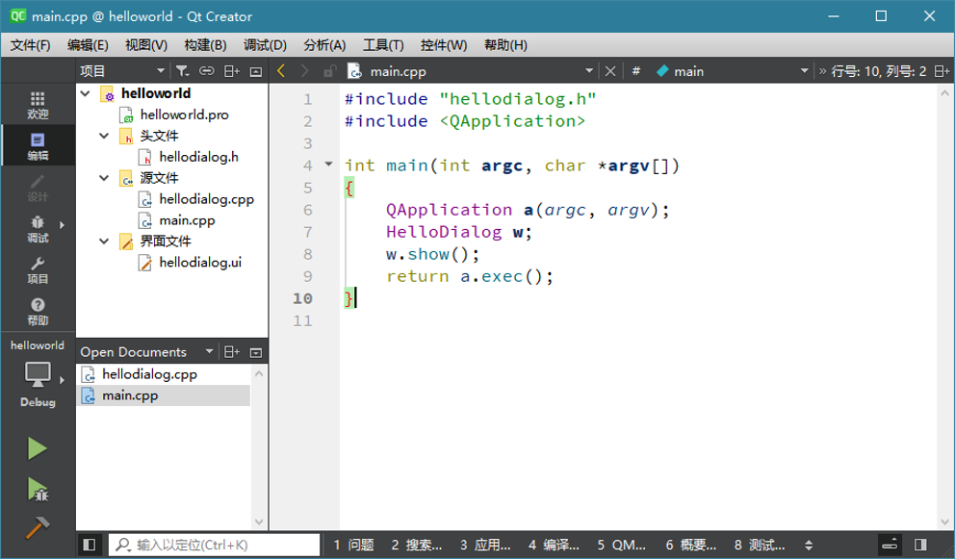Open the 编辑(E) menu
Image resolution: width=955 pixels, height=560 pixels.
(x=88, y=45)
